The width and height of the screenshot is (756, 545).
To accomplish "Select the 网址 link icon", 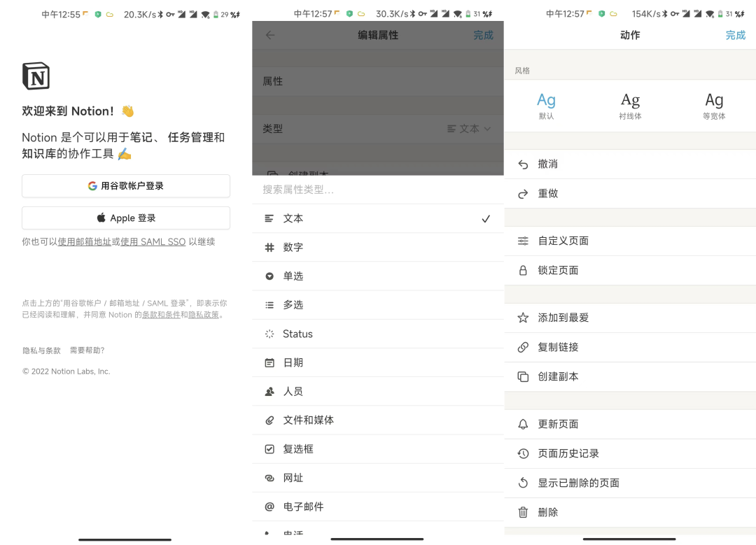I will pyautogui.click(x=269, y=478).
